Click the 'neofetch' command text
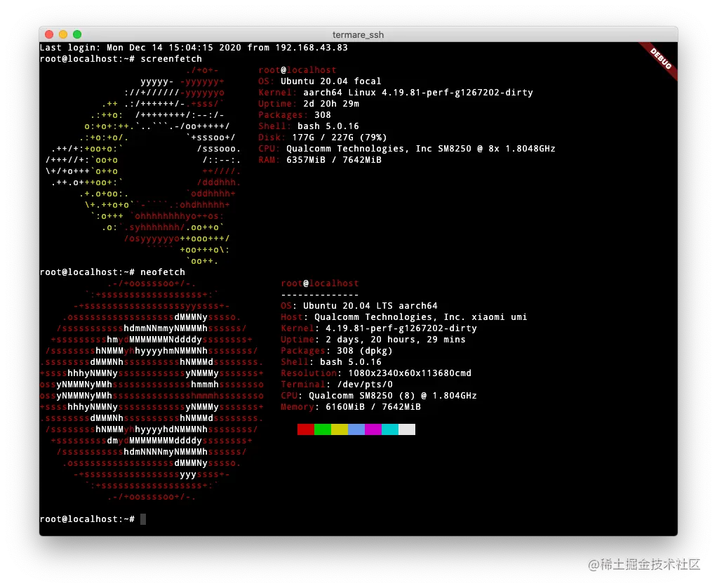717x588 pixels. [x=163, y=272]
